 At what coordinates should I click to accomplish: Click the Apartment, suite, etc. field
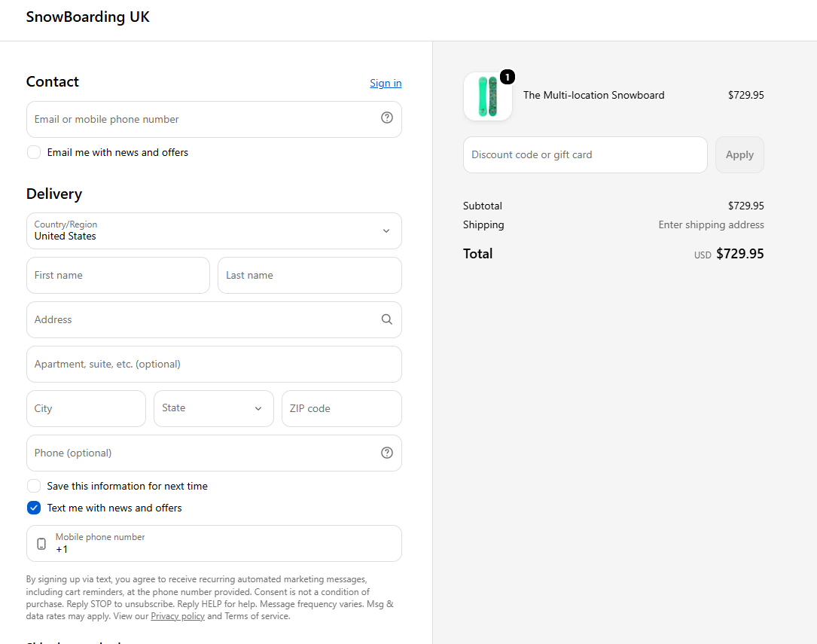coord(214,365)
